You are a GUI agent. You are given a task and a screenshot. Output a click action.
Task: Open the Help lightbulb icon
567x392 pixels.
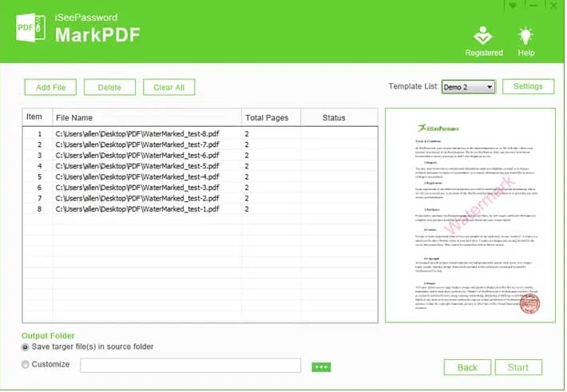525,42
